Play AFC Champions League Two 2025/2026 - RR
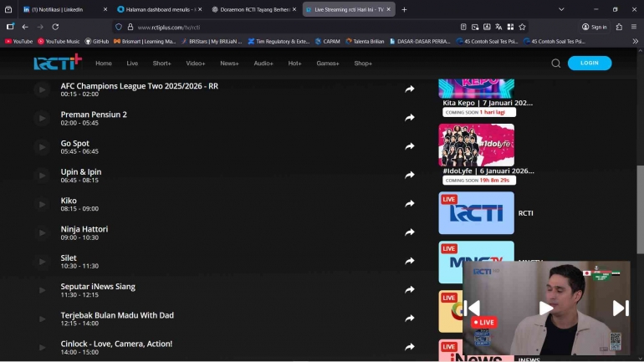This screenshot has width=644, height=362. coord(42,89)
